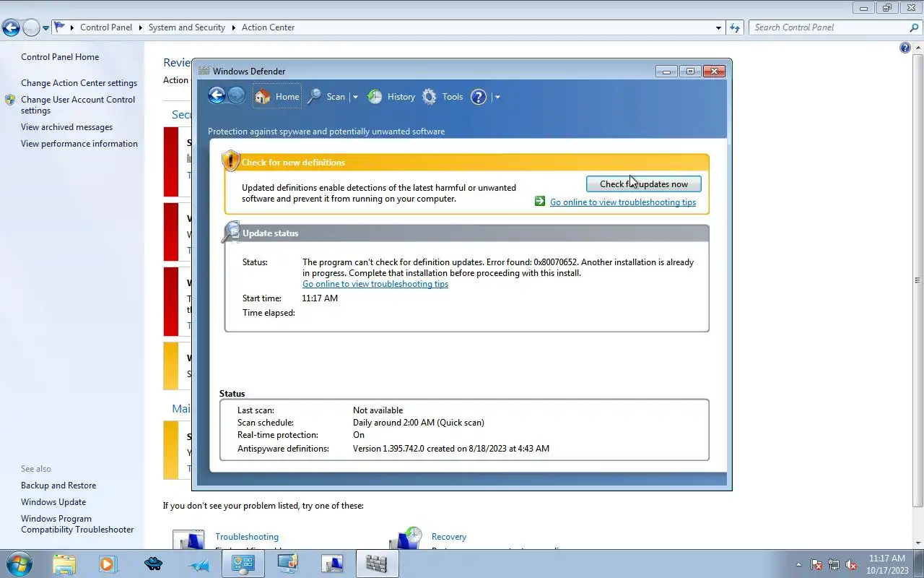Viewport: 924px width, 578px height.
Task: Click the dark hat taskbar icon
Action: click(153, 564)
